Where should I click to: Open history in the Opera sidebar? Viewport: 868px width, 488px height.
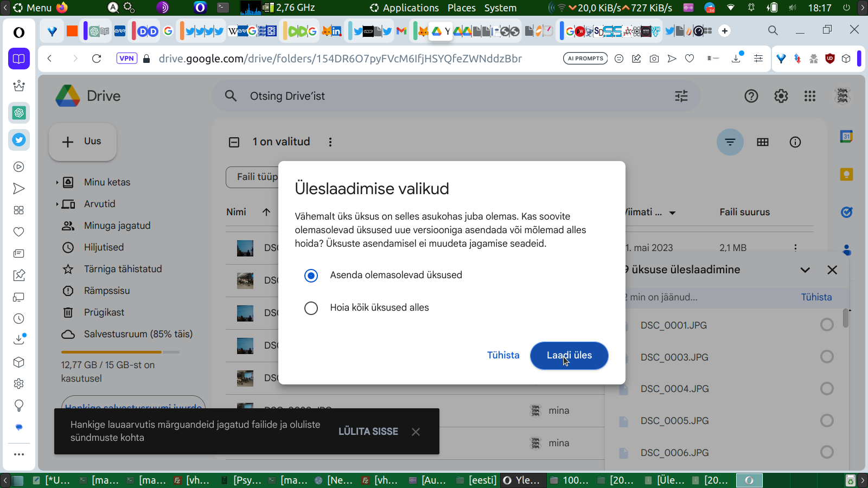pyautogui.click(x=19, y=319)
